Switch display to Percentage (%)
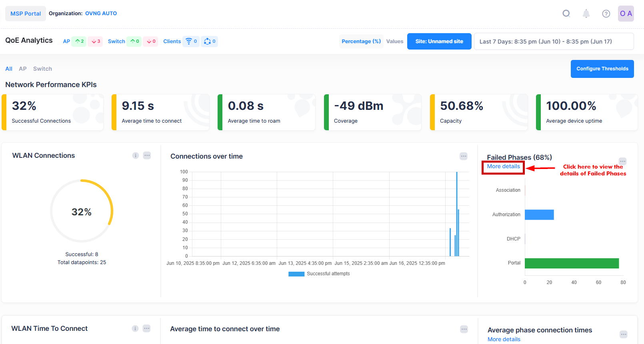 pos(361,41)
